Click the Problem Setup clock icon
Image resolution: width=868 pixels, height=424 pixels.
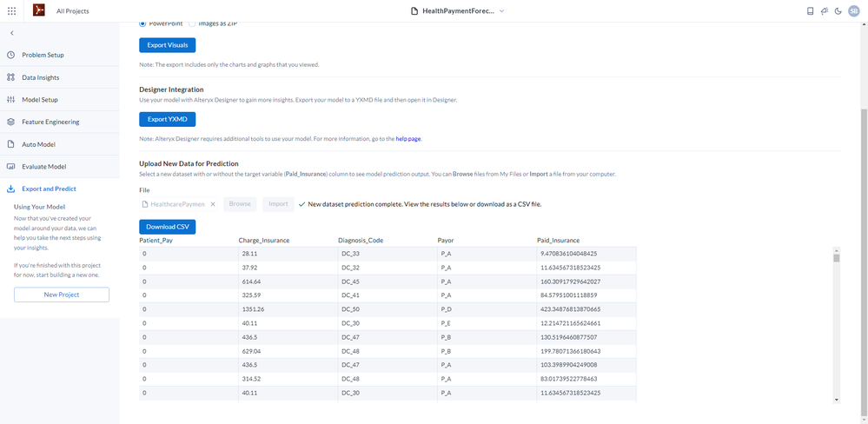(10, 56)
